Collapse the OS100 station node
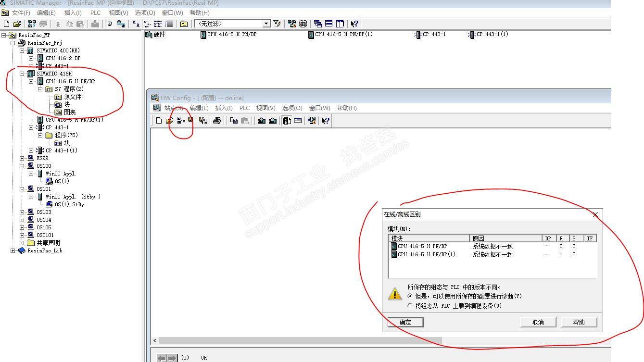 [22, 166]
